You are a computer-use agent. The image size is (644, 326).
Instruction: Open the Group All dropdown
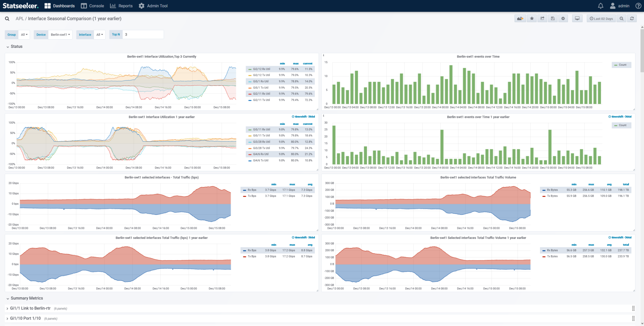pyautogui.click(x=24, y=35)
